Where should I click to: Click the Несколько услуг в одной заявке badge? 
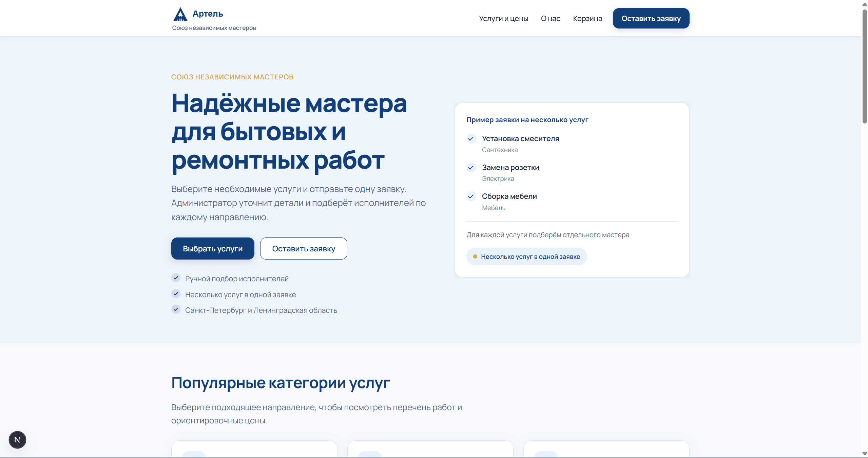tap(526, 256)
